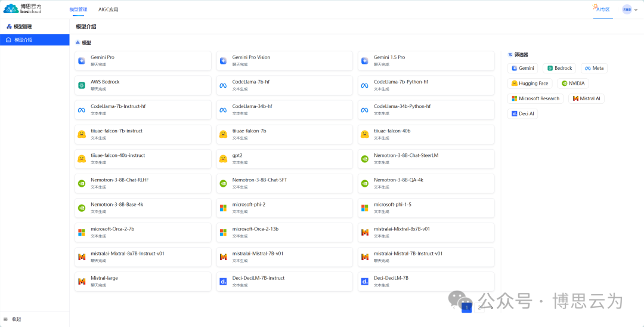Screen dimensions: 644x327
Task: Open the CodeLlama-34b-Python-hf model card
Action: coord(426,110)
